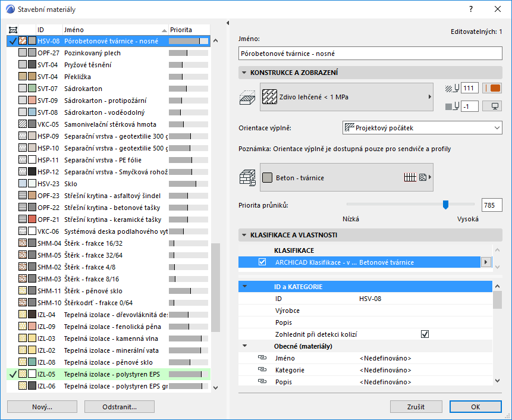Select the Sádrokarton row SVT-07
Viewport: 512px width, 420px height.
[108, 89]
